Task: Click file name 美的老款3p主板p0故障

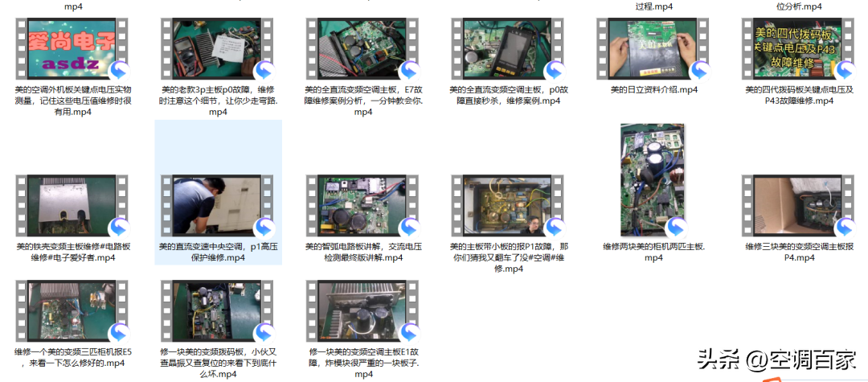Action: (x=218, y=101)
